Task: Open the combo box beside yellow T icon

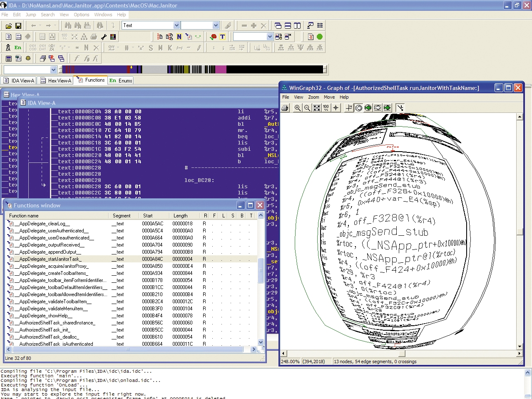Action: pos(270,37)
